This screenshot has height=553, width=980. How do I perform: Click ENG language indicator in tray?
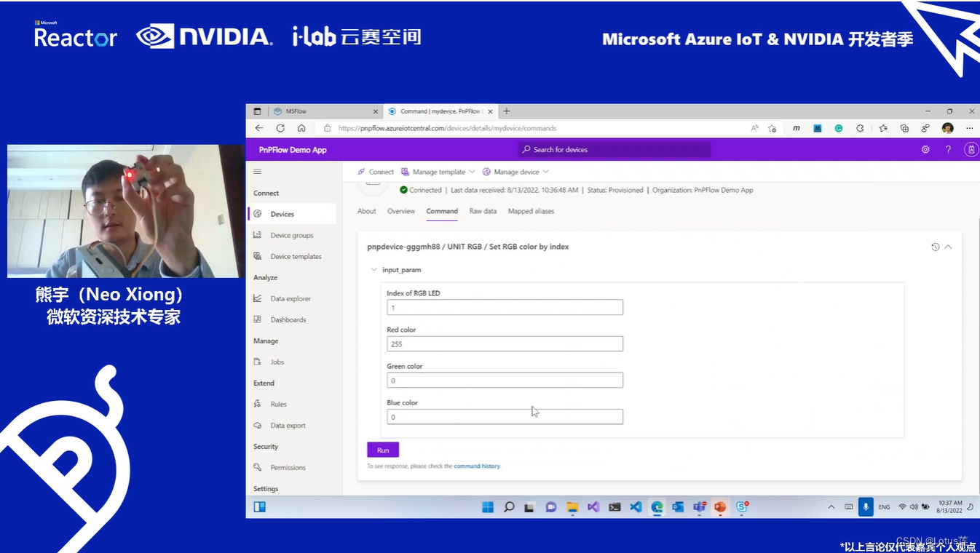tap(884, 507)
